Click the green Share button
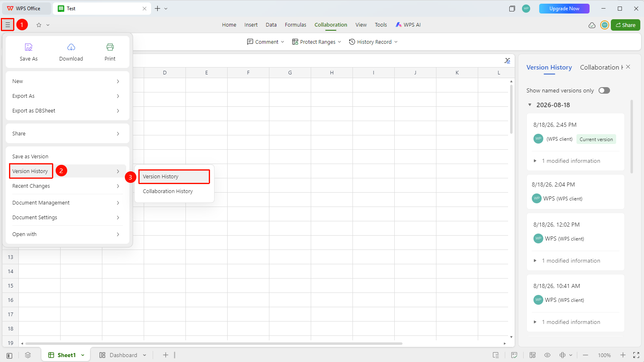Image resolution: width=644 pixels, height=362 pixels. (626, 25)
